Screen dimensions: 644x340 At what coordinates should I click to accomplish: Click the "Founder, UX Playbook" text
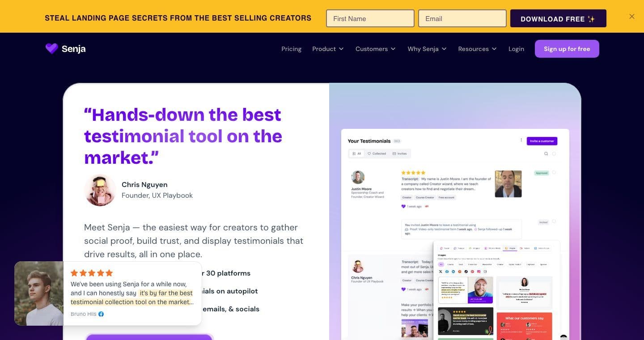(157, 195)
